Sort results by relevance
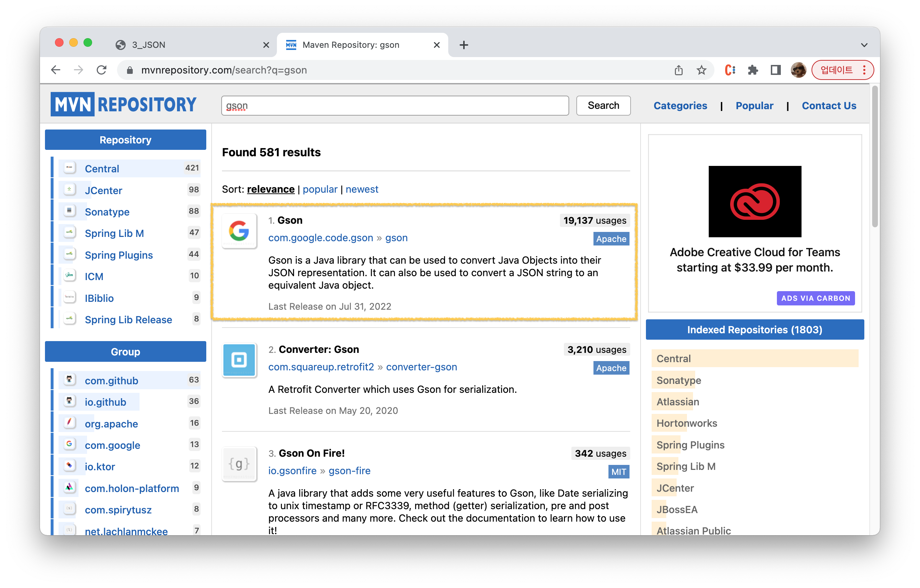 click(271, 189)
